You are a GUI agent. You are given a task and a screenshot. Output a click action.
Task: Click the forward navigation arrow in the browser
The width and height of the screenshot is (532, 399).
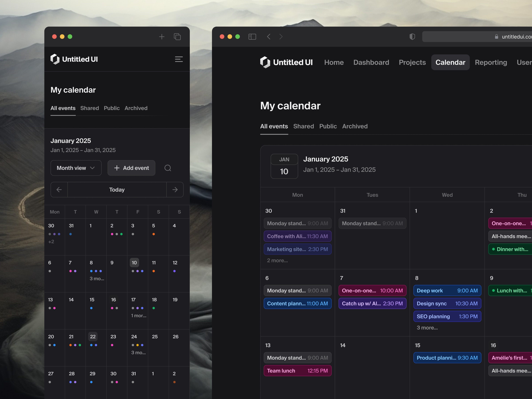click(x=281, y=37)
